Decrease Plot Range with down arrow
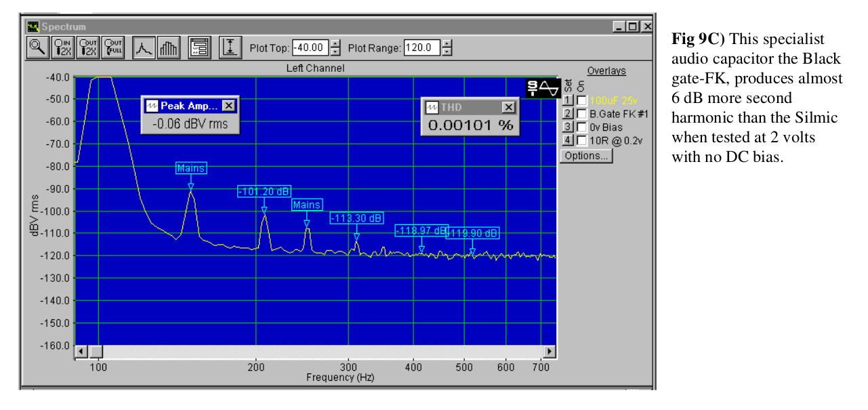This screenshot has width=868, height=410. pos(447,52)
